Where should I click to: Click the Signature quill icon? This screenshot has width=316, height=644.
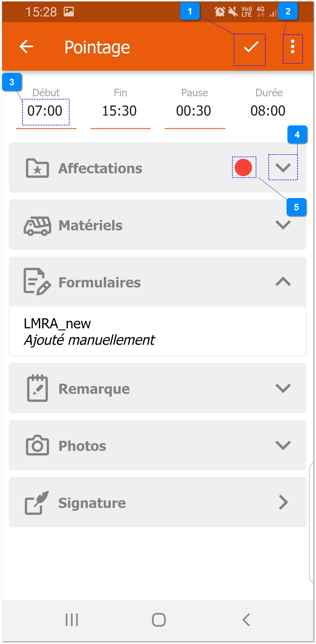(x=37, y=503)
